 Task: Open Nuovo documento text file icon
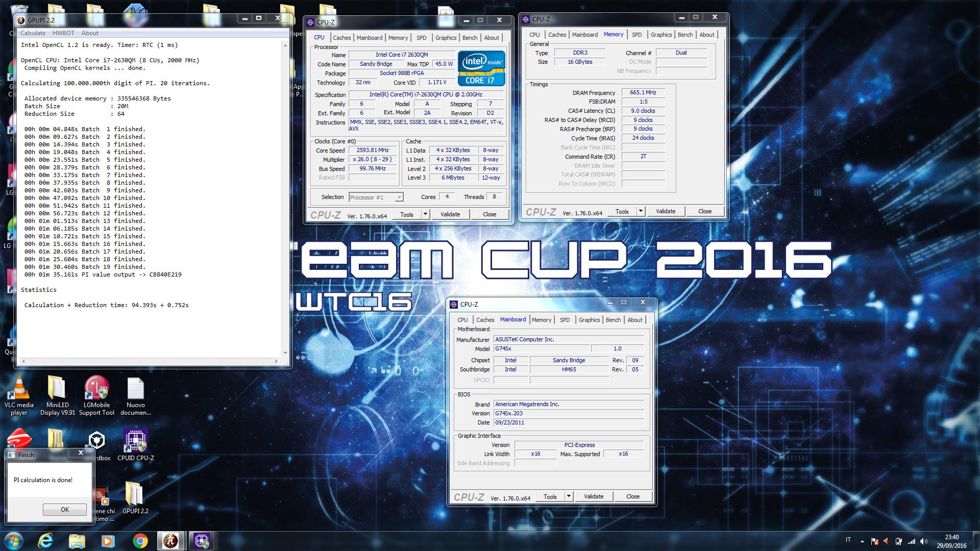[x=136, y=396]
